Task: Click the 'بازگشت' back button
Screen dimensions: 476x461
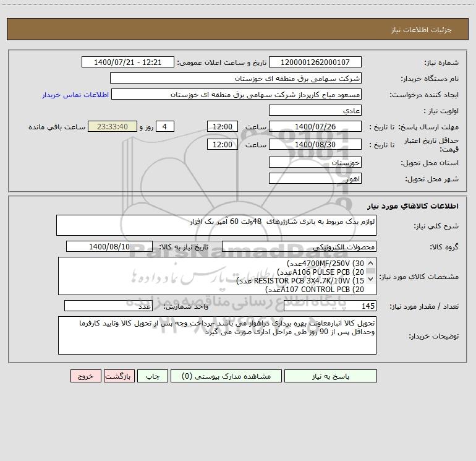Action: (119, 376)
